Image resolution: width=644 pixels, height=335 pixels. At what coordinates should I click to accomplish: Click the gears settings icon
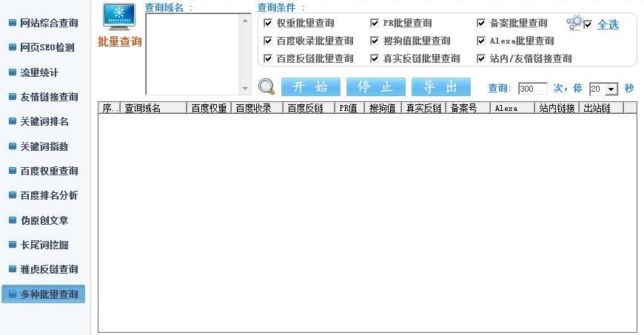point(574,24)
